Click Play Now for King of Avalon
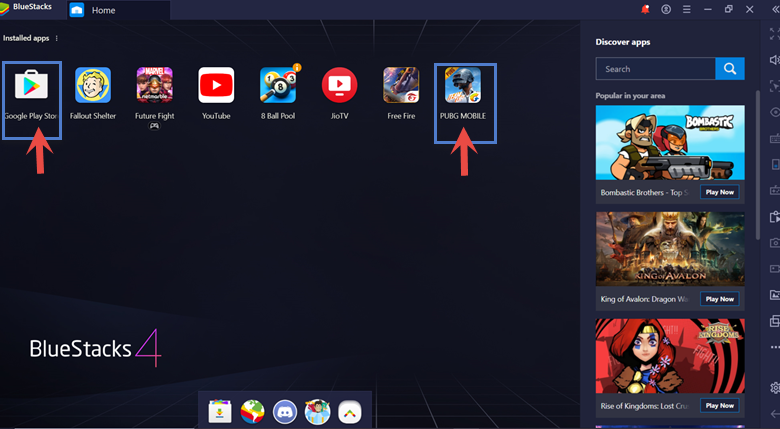This screenshot has height=429, width=780. [x=720, y=299]
